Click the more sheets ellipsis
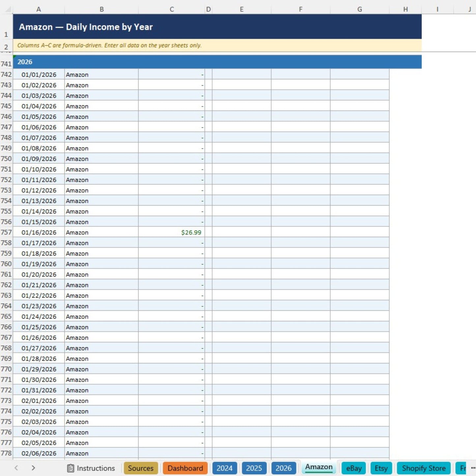The width and height of the screenshot is (476, 476). [x=473, y=468]
